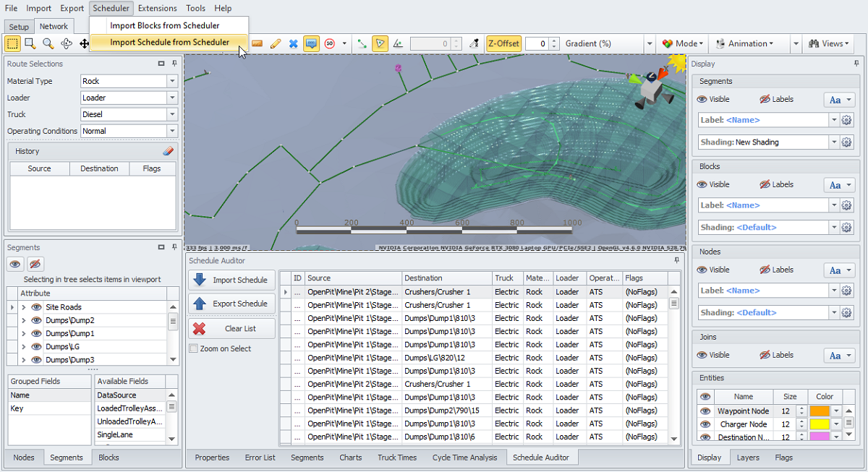Viewport: 868px width, 472px height.
Task: Expand the Site Roads tree item
Action: point(24,307)
